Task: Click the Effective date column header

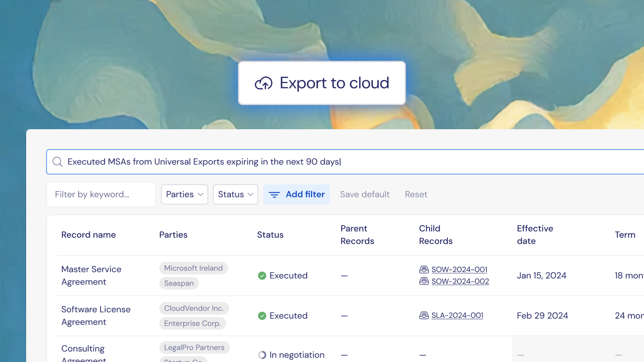Action: (535, 235)
